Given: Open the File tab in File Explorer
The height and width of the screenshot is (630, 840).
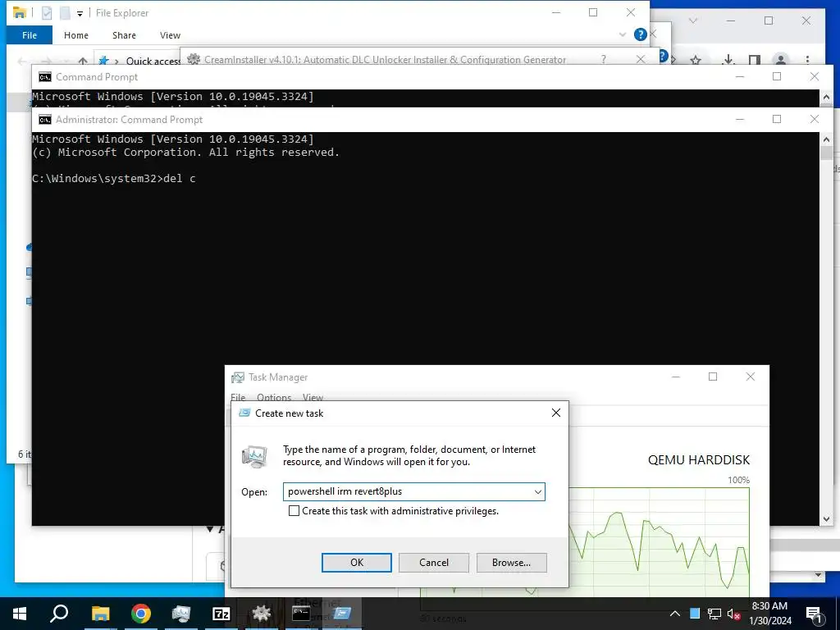Looking at the screenshot, I should [x=30, y=35].
